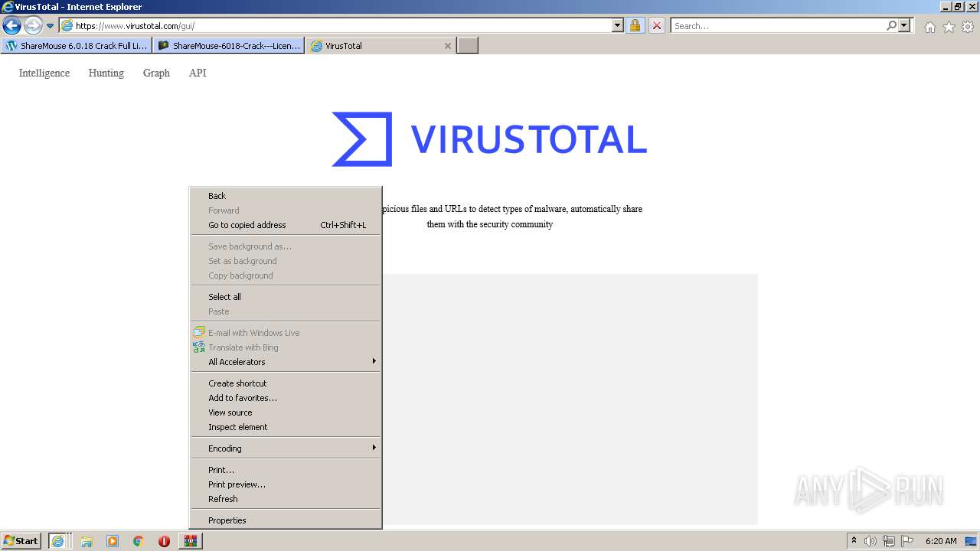
Task: Expand the address bar autocomplete dropdown
Action: pyautogui.click(x=618, y=25)
